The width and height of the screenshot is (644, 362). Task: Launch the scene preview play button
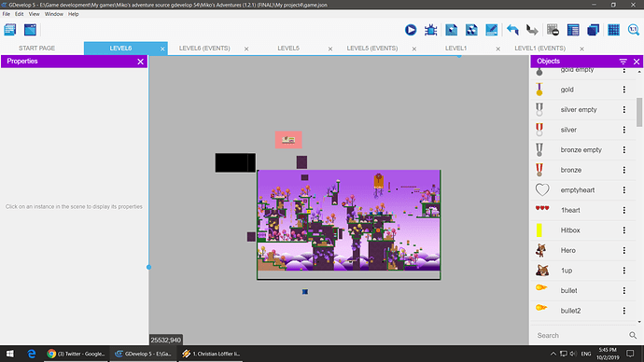click(411, 30)
